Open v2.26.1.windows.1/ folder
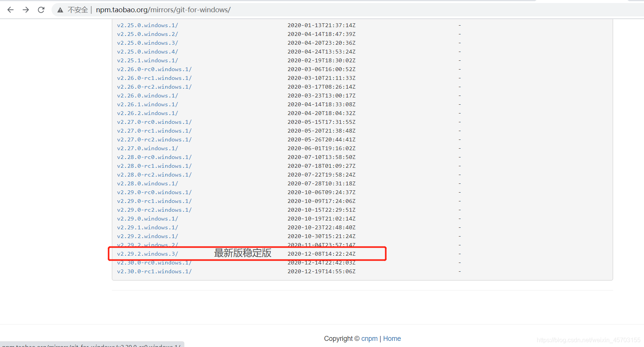This screenshot has width=644, height=347. [147, 104]
